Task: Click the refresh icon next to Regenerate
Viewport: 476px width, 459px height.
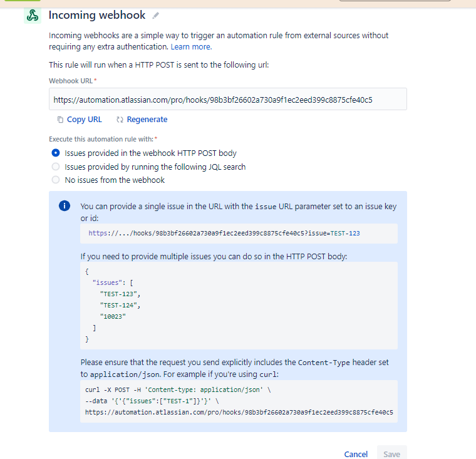Action: click(120, 120)
